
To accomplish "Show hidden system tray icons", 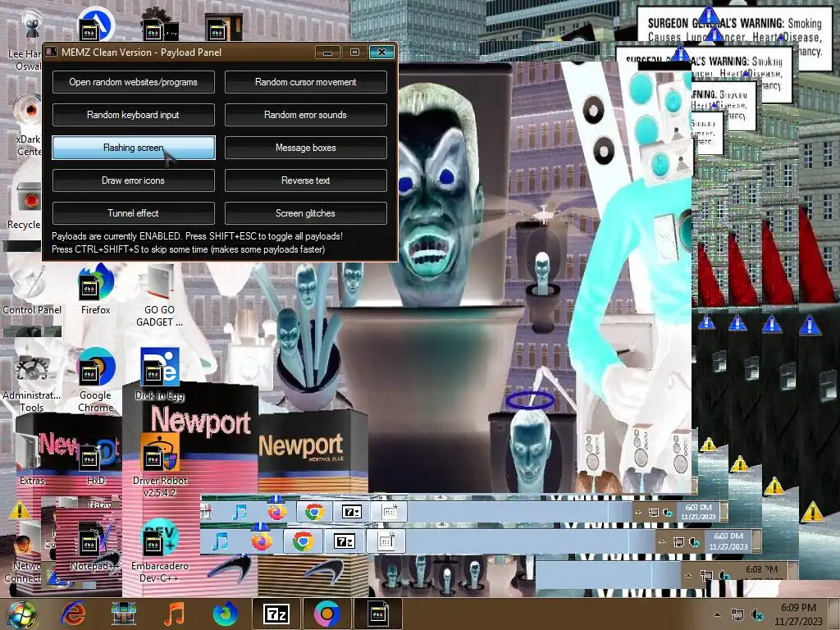I will click(x=717, y=614).
